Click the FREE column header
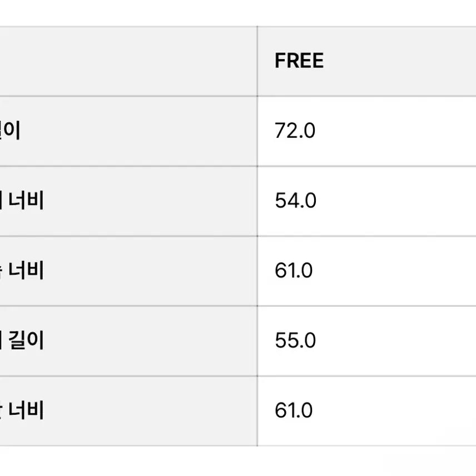 (299, 61)
